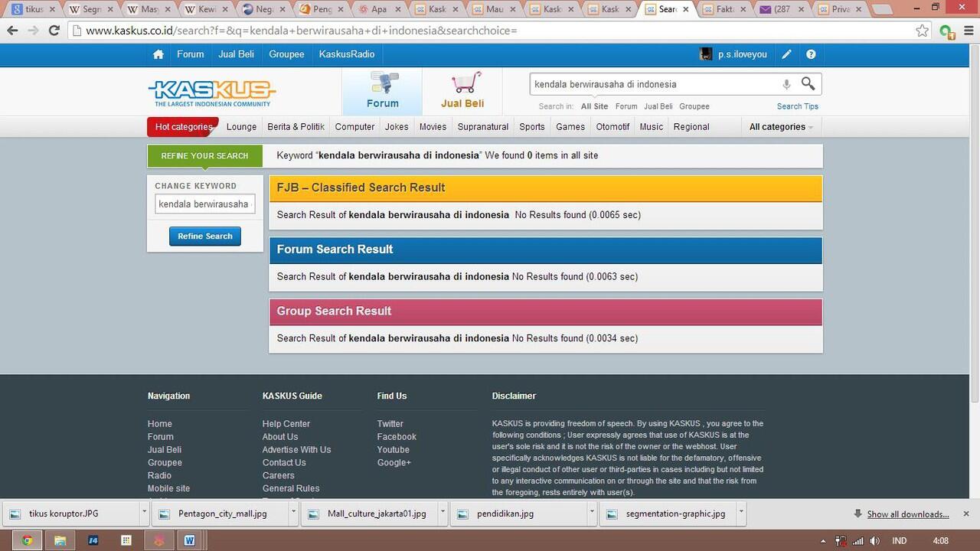Click Refine Search button
The height and width of the screenshot is (551, 980).
coord(205,236)
